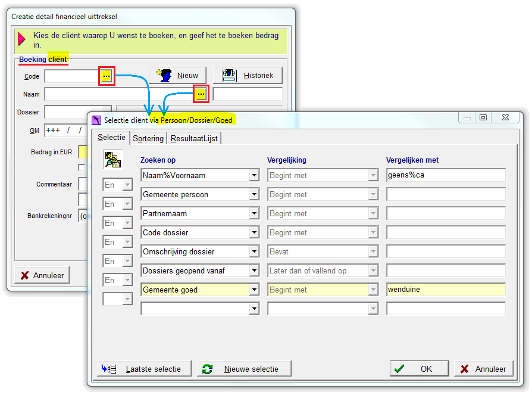532x395 pixels.
Task: Click the person search icon in Selectie tab
Action: tap(112, 160)
